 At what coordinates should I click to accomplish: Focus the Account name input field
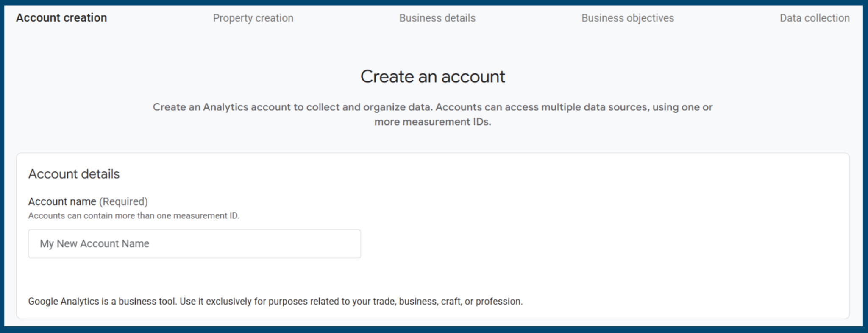click(x=195, y=244)
